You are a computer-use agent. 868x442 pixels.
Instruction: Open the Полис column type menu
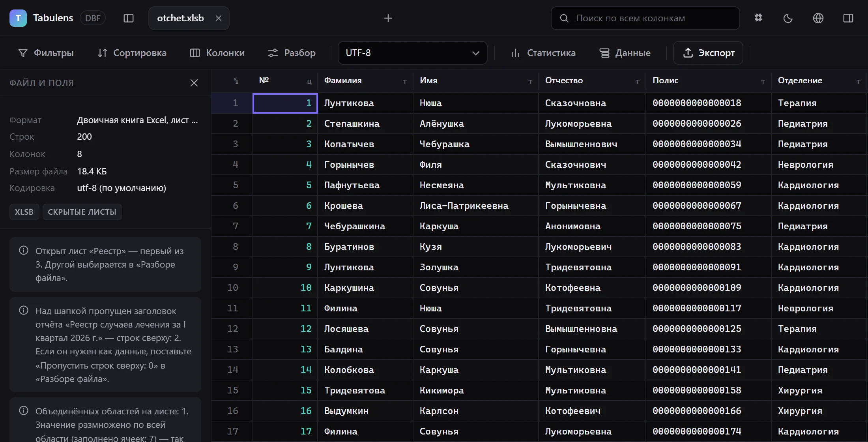coord(763,81)
